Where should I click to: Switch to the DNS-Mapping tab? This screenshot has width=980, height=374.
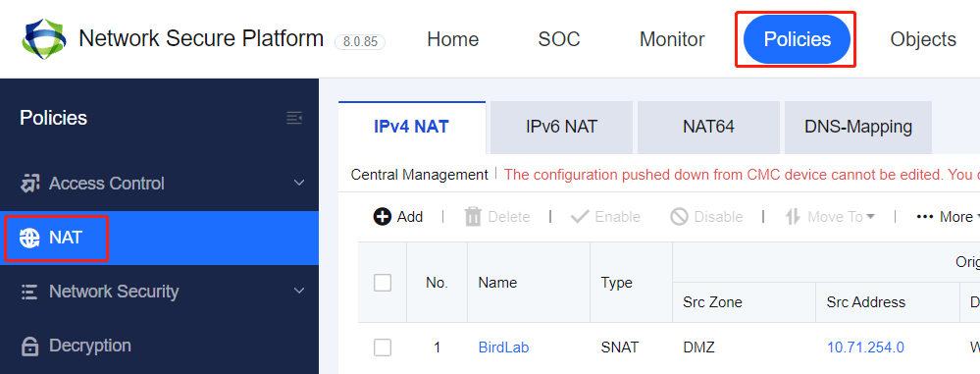tap(858, 127)
